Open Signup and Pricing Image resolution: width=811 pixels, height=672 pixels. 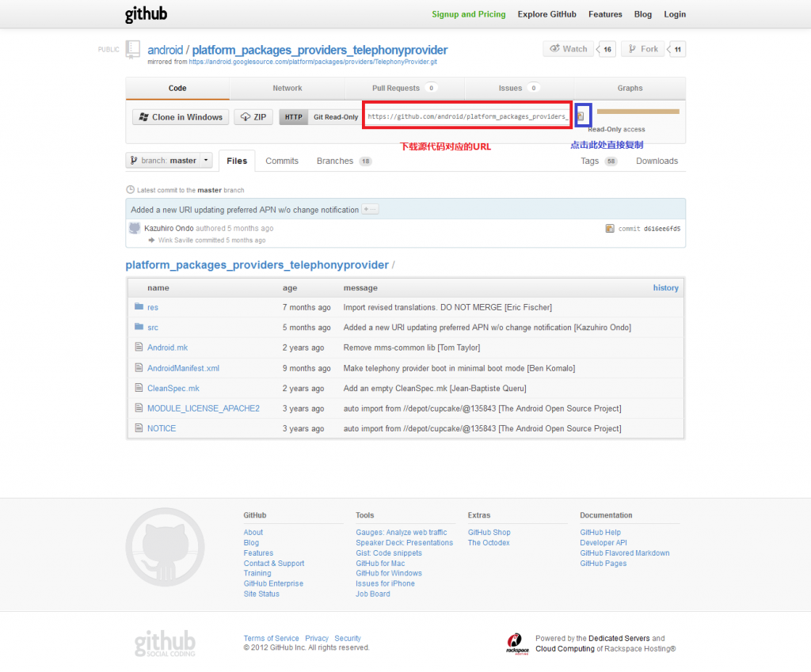click(x=469, y=14)
